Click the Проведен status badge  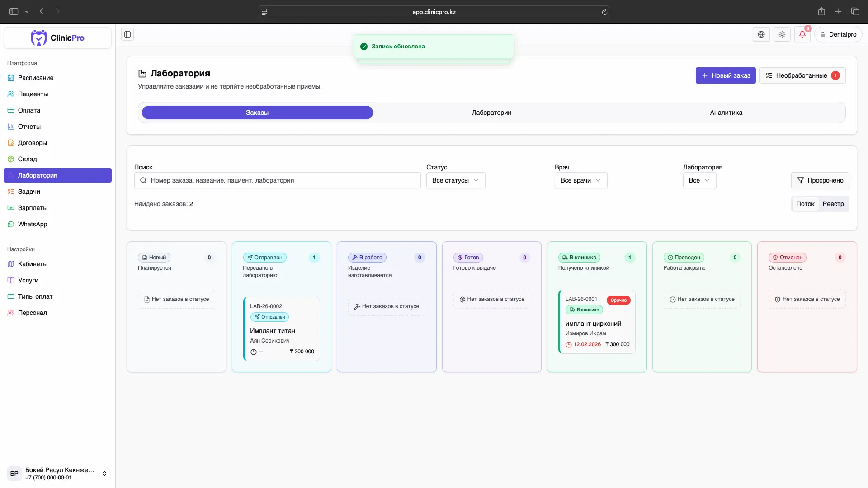pyautogui.click(x=684, y=258)
